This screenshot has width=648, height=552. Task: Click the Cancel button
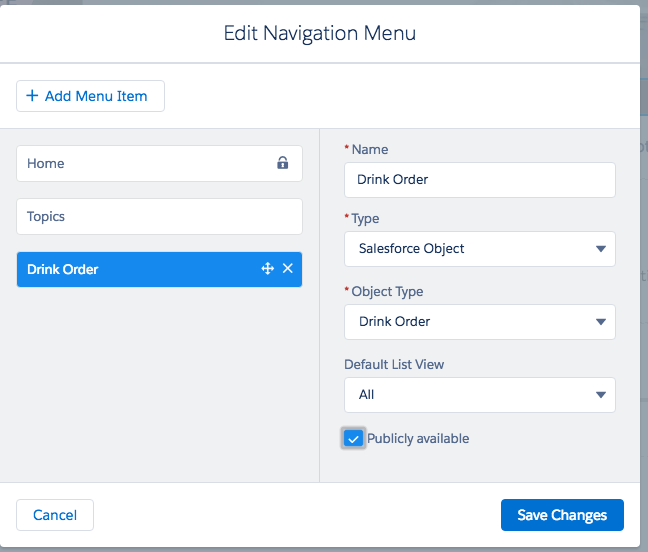pos(55,515)
